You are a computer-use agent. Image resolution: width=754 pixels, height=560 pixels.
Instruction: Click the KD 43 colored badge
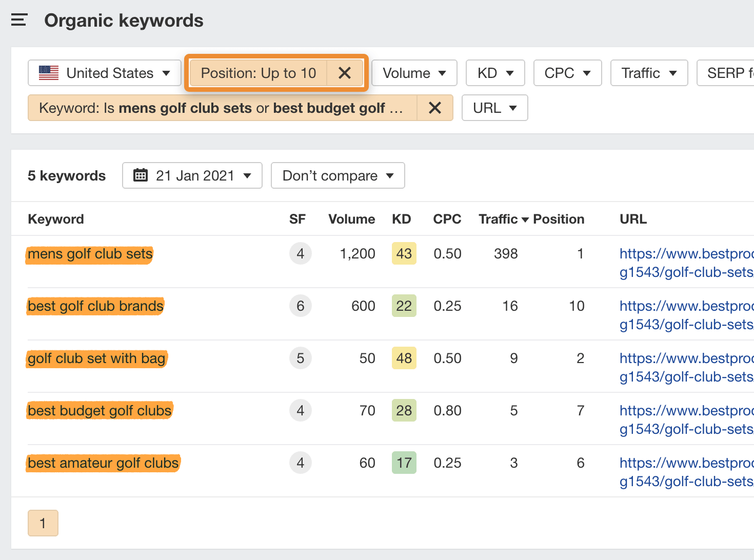pos(404,254)
